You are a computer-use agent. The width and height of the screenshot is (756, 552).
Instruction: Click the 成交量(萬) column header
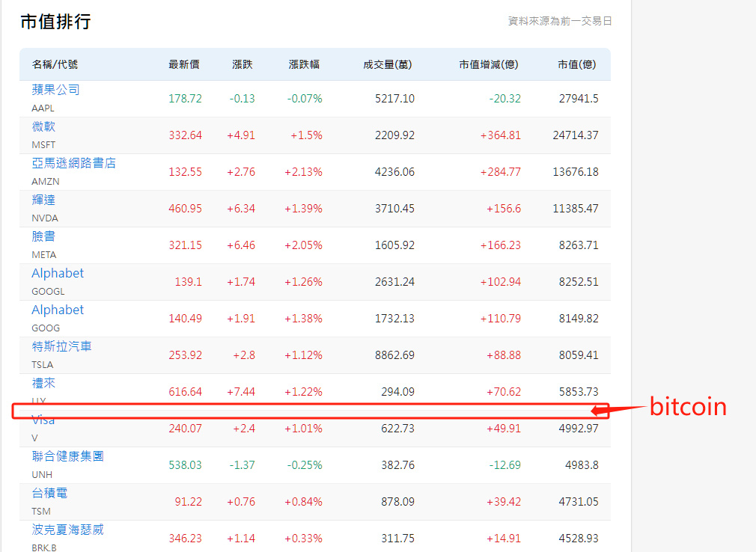[x=387, y=64]
